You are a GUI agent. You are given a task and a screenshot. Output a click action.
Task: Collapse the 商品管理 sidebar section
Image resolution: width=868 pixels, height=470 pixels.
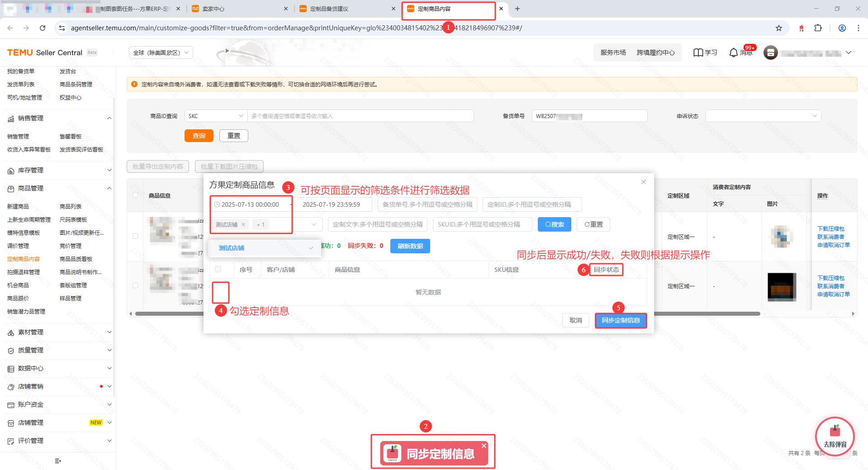109,188
